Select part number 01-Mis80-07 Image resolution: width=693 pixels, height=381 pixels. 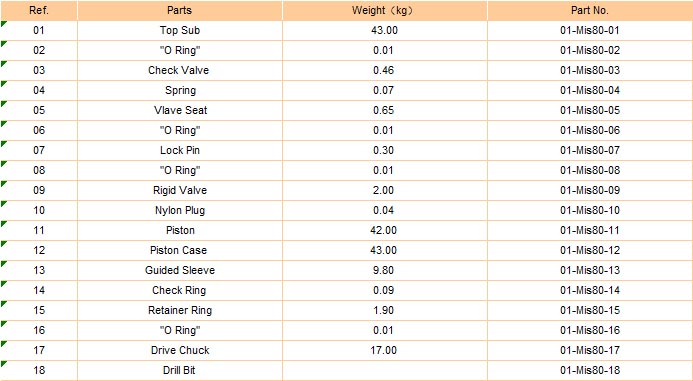click(x=590, y=150)
